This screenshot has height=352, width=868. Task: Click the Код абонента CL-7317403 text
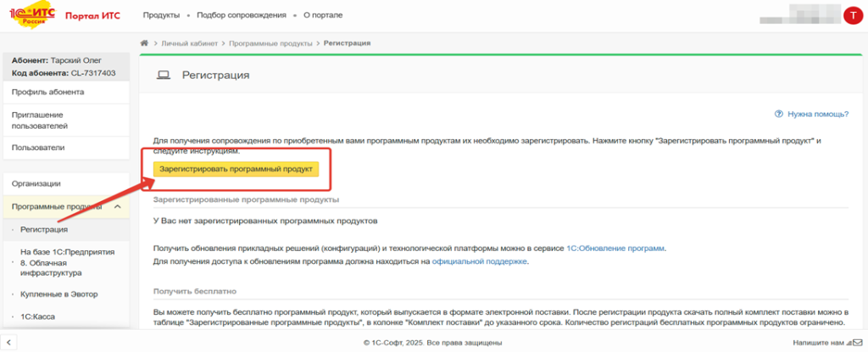coord(64,73)
